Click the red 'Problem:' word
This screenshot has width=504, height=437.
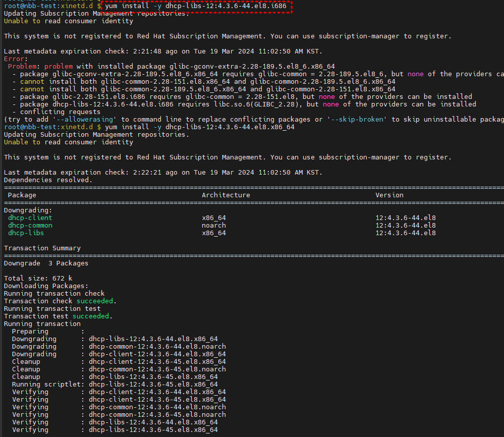(x=22, y=66)
